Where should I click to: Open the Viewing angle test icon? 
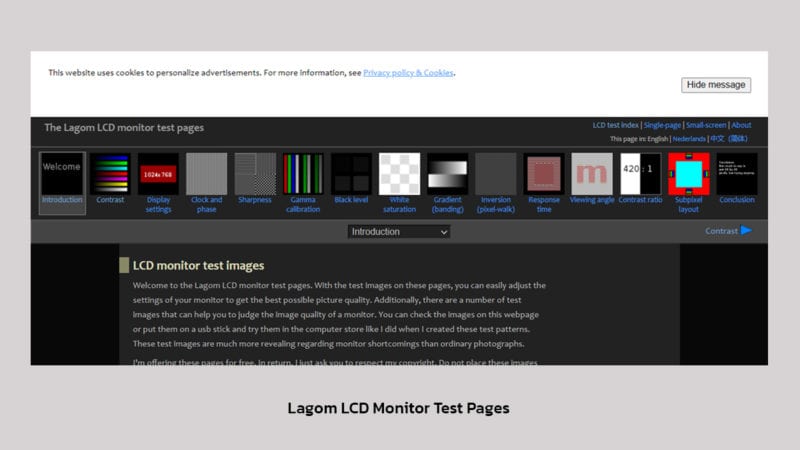pos(592,173)
